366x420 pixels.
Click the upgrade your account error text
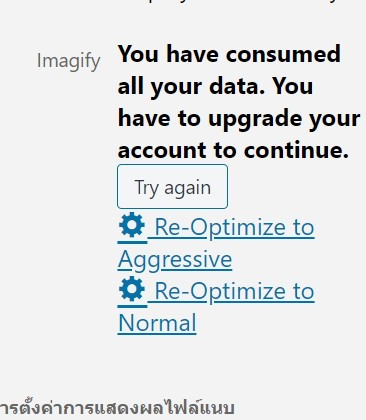pyautogui.click(x=239, y=118)
